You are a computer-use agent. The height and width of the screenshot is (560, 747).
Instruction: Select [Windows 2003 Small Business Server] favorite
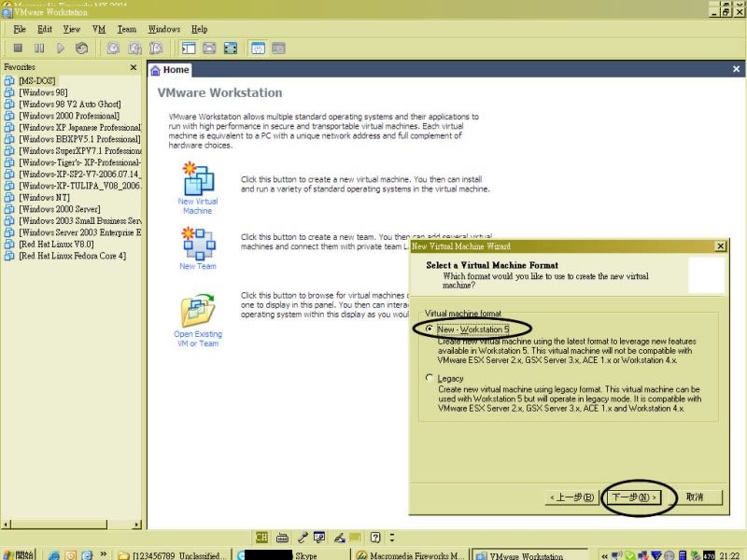click(x=80, y=220)
